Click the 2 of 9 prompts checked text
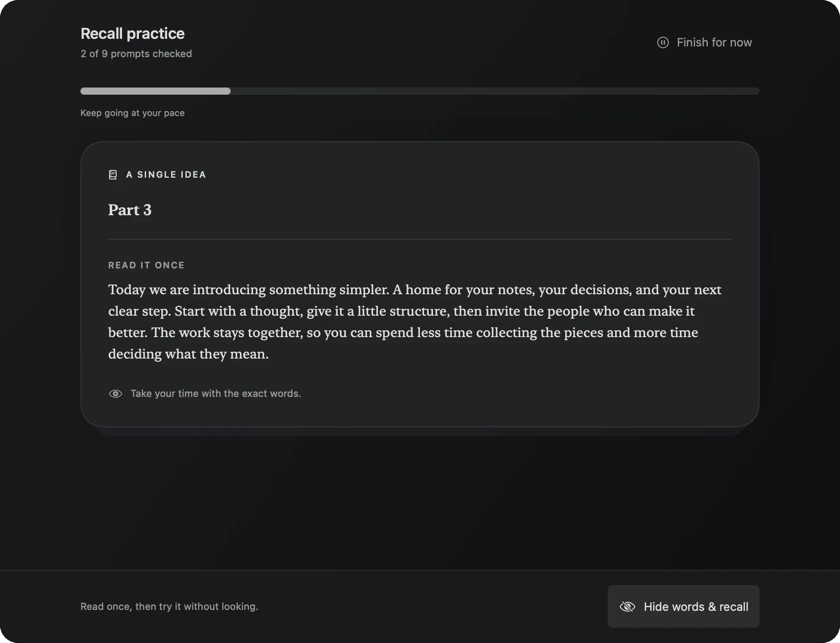 coord(136,54)
